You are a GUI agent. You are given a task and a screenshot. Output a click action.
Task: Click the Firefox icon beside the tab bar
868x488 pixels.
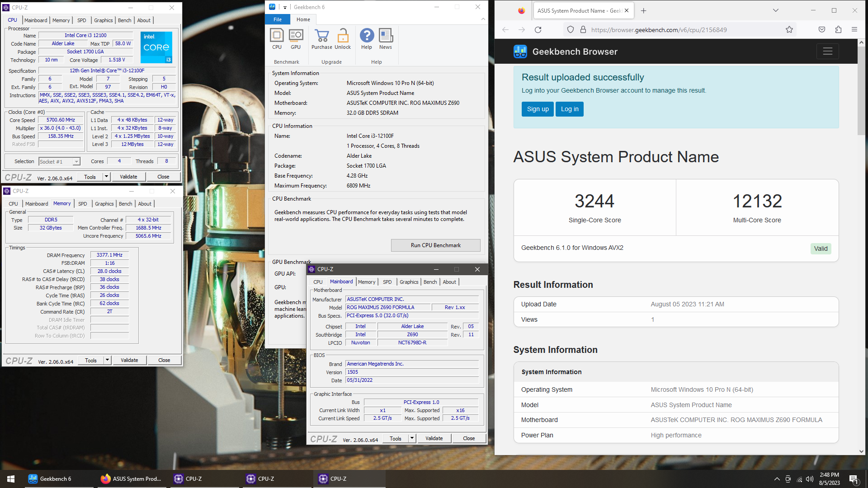(x=522, y=10)
